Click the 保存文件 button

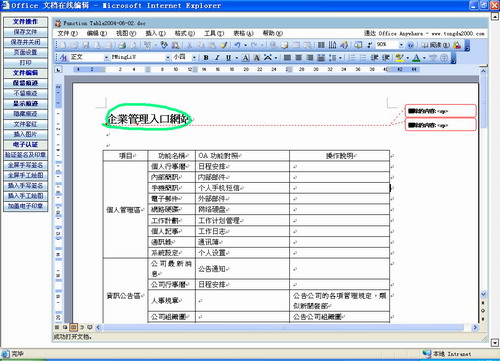click(25, 32)
